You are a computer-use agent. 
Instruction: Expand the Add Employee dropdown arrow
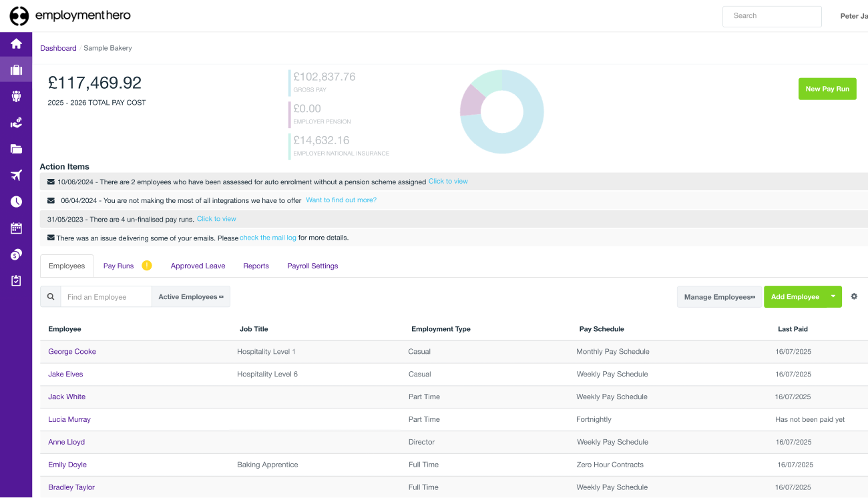tap(833, 296)
